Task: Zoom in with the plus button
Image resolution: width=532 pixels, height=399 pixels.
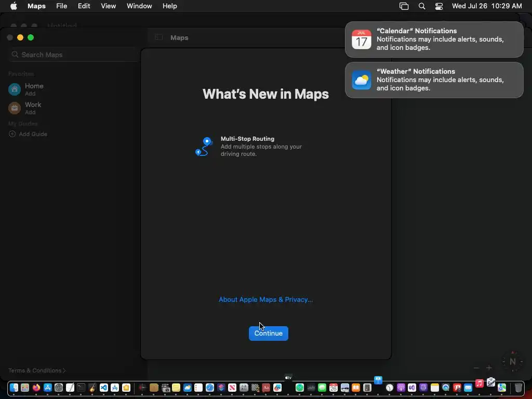Action: (489, 368)
